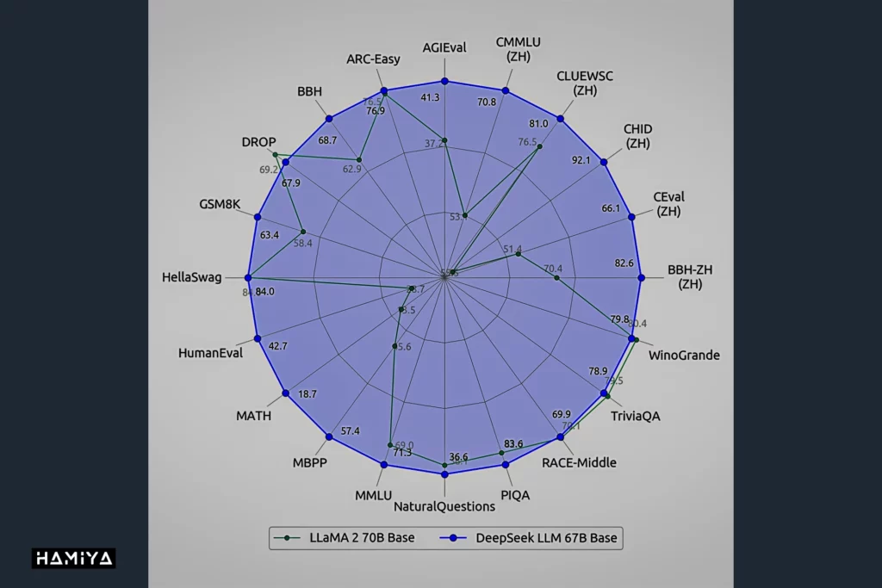Screen dimensions: 882x588
Task: Select the green LLaMA legend line marker
Action: [x=288, y=538]
